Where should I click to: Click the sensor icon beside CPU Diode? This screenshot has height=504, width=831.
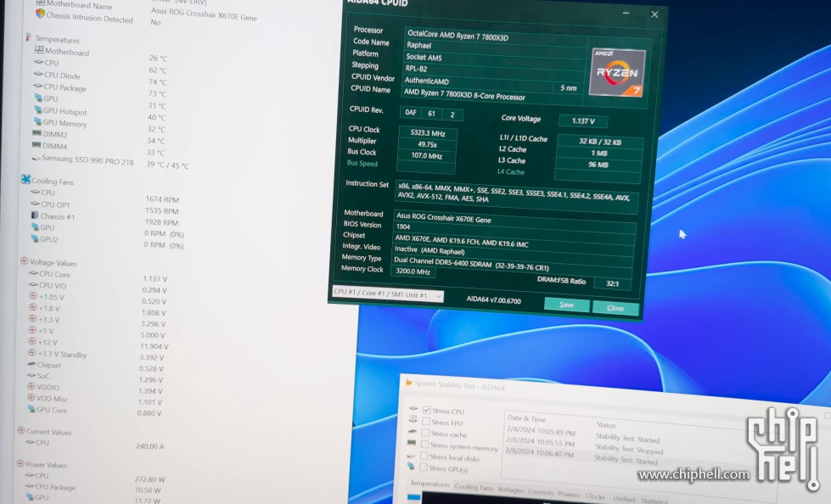click(38, 74)
